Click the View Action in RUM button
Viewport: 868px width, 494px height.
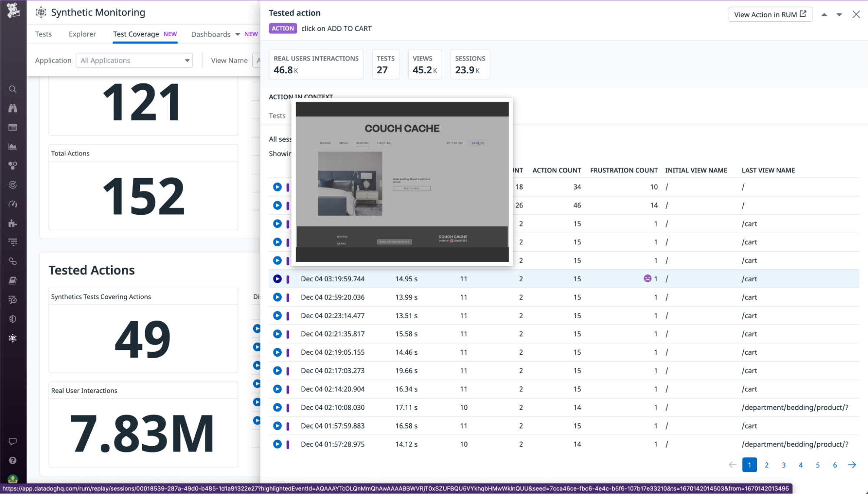(x=770, y=14)
